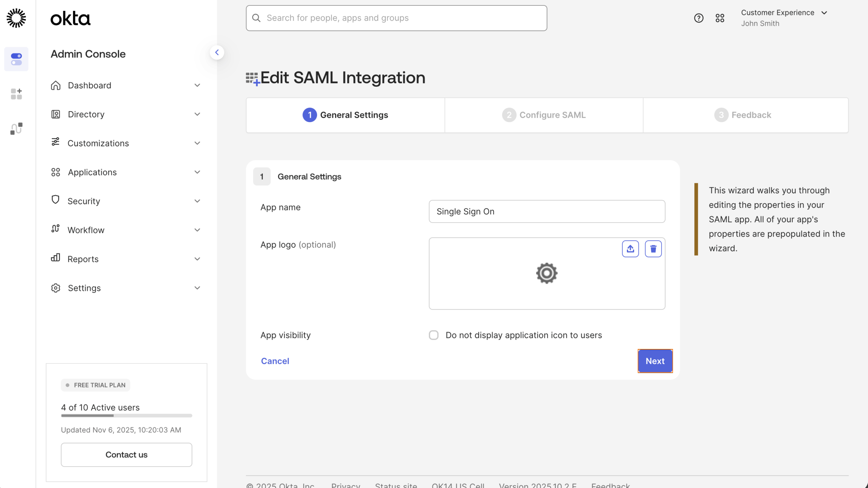This screenshot has width=868, height=488.
Task: Click the Security shield icon in sidebar
Action: click(x=56, y=200)
